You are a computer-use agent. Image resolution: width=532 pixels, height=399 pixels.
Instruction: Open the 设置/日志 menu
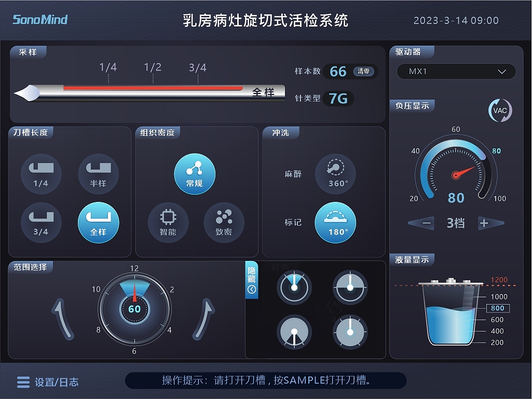pos(47,382)
